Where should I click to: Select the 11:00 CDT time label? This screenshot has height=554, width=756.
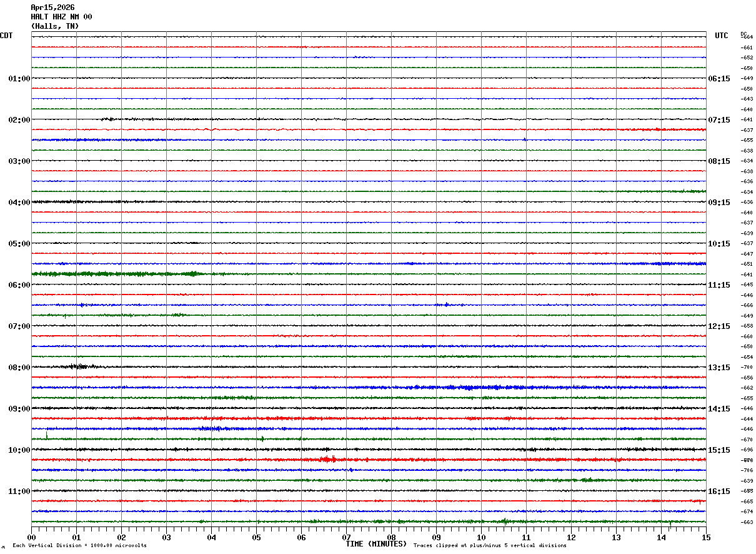pyautogui.click(x=19, y=491)
